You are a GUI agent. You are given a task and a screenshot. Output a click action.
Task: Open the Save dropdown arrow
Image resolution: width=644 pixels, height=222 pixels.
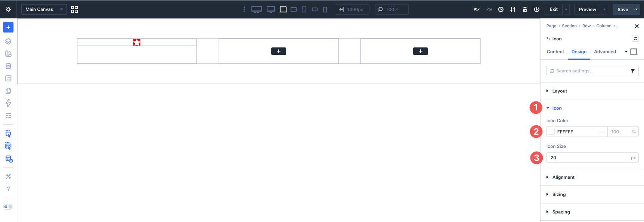point(636,9)
